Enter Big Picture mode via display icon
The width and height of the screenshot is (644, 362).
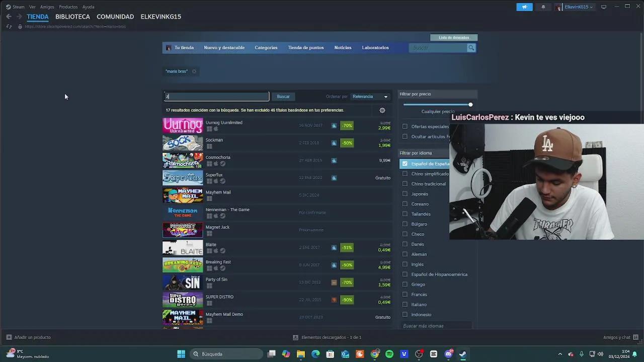coord(604,7)
